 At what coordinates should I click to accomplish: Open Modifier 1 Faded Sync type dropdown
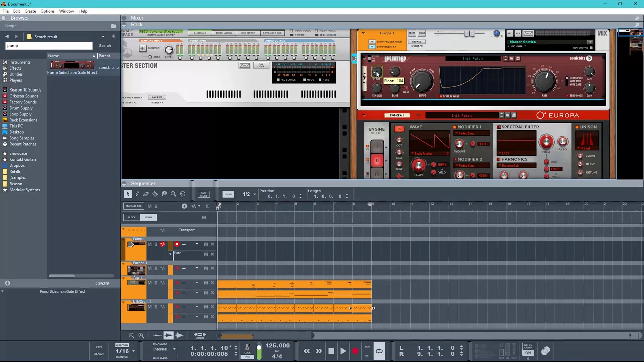(471, 133)
